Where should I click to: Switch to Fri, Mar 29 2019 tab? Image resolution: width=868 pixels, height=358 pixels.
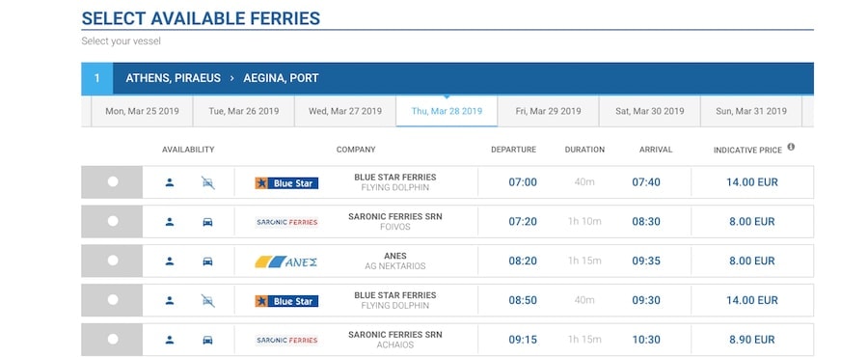coord(548,111)
